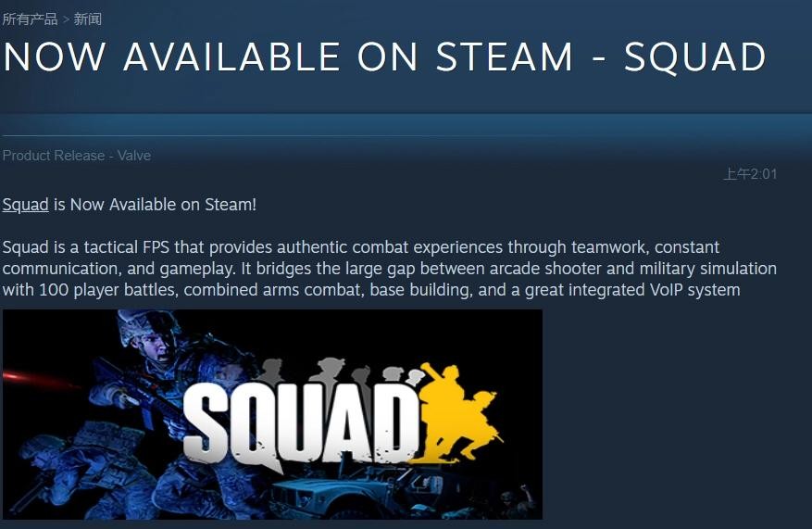Screen dimensions: 812x529
Task: Go to the 新闻 breadcrumb page
Action: click(88, 19)
